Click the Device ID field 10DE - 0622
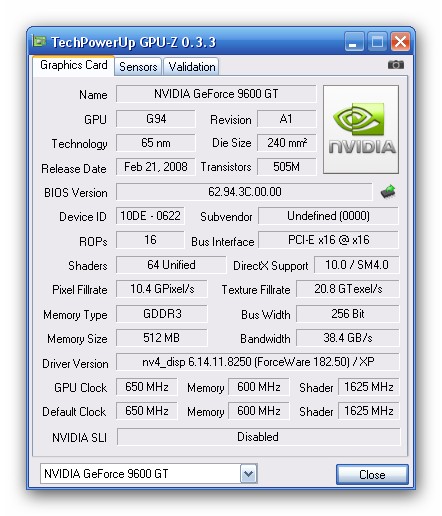442x516 pixels. pyautogui.click(x=150, y=216)
